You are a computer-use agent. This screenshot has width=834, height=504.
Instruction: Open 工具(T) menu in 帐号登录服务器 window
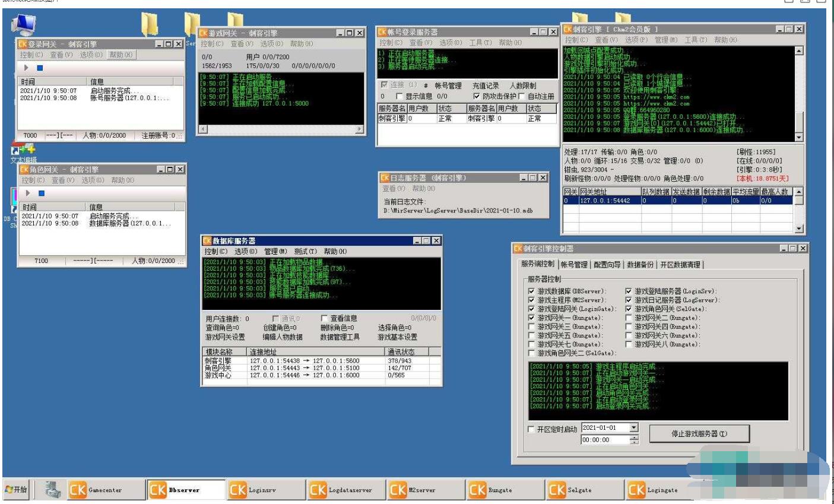click(480, 43)
